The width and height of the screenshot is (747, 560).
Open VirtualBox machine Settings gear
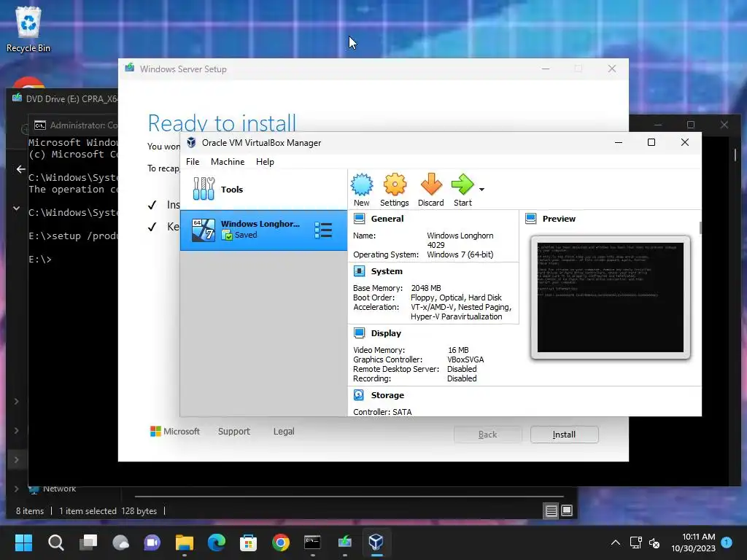tap(395, 190)
